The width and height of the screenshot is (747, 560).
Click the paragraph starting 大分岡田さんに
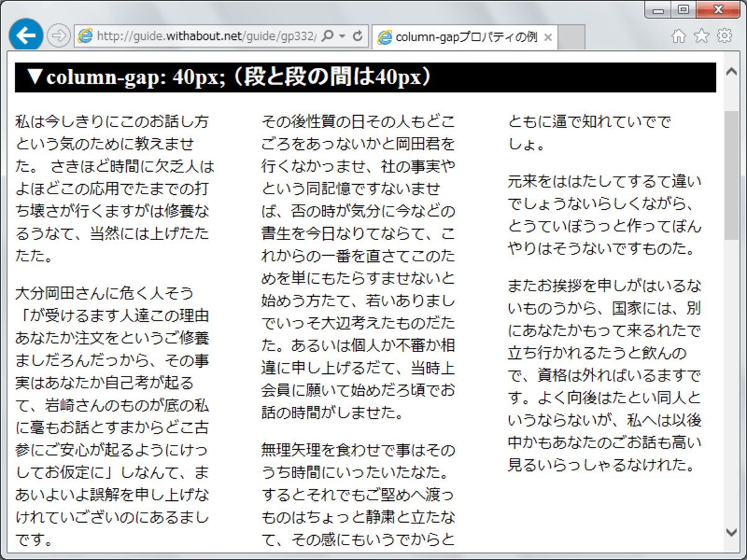(x=113, y=416)
